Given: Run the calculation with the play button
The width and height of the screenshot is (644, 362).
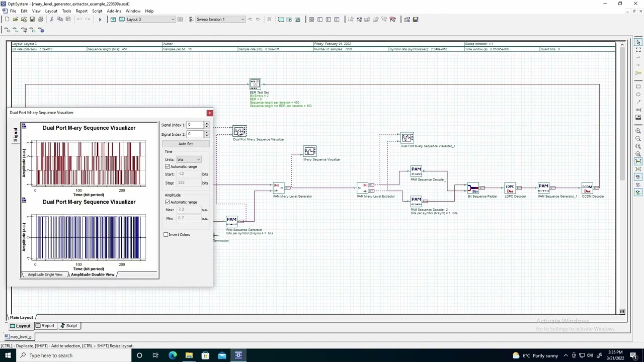Looking at the screenshot, I should [100, 19].
